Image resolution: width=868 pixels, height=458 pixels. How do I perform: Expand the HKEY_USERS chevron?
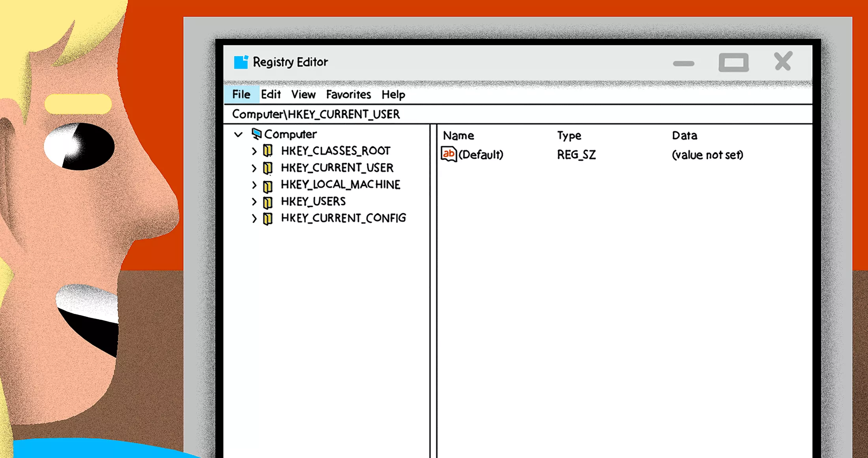[254, 202]
